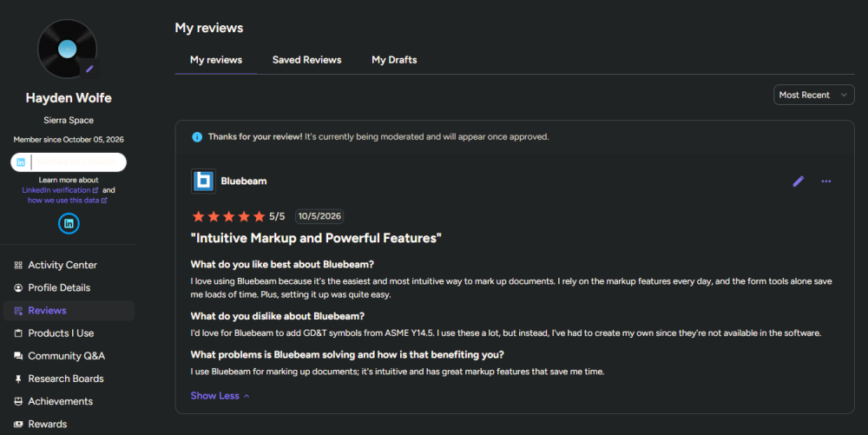The width and height of the screenshot is (868, 435).
Task: Collapse the review with Show Less
Action: click(x=220, y=396)
